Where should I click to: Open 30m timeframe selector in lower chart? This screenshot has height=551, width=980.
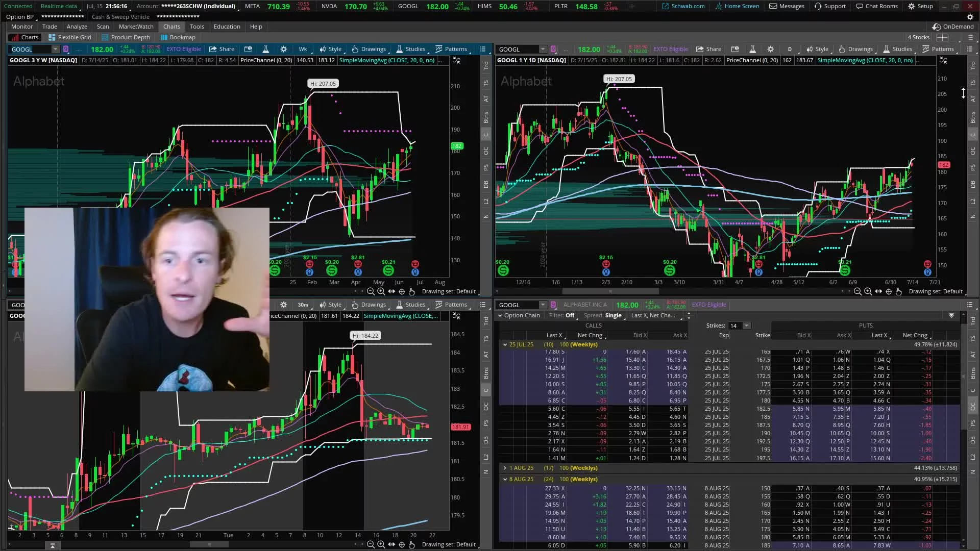tap(303, 305)
